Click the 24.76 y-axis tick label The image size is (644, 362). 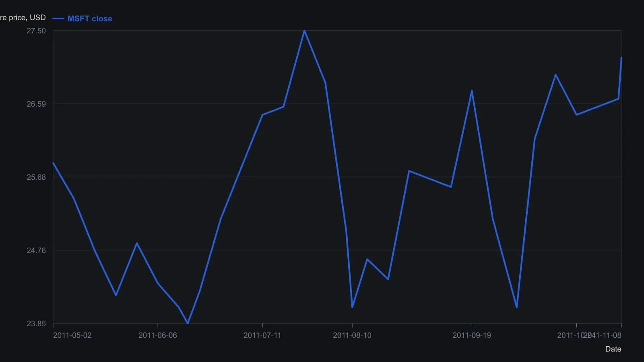36,251
